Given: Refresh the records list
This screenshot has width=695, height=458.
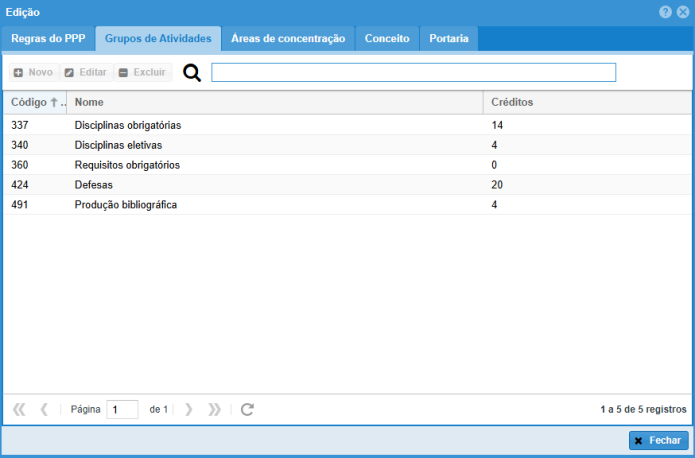Looking at the screenshot, I should click(248, 409).
